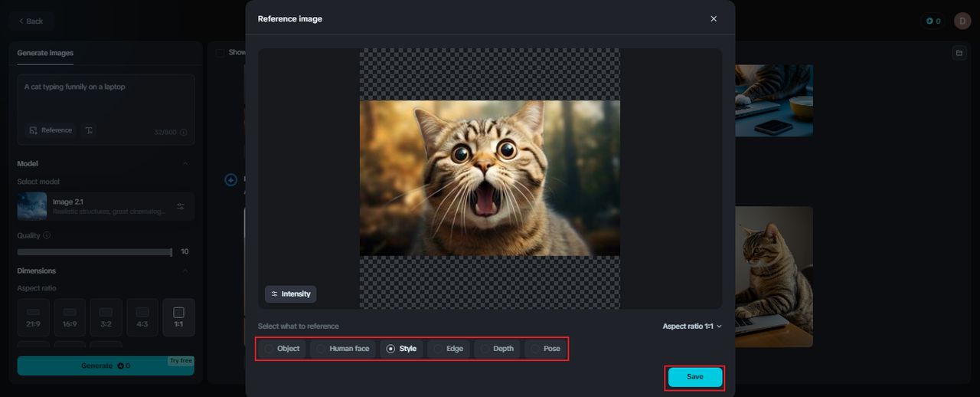Click the model settings sliders icon
Screen dimensions: 980x397
tap(181, 206)
